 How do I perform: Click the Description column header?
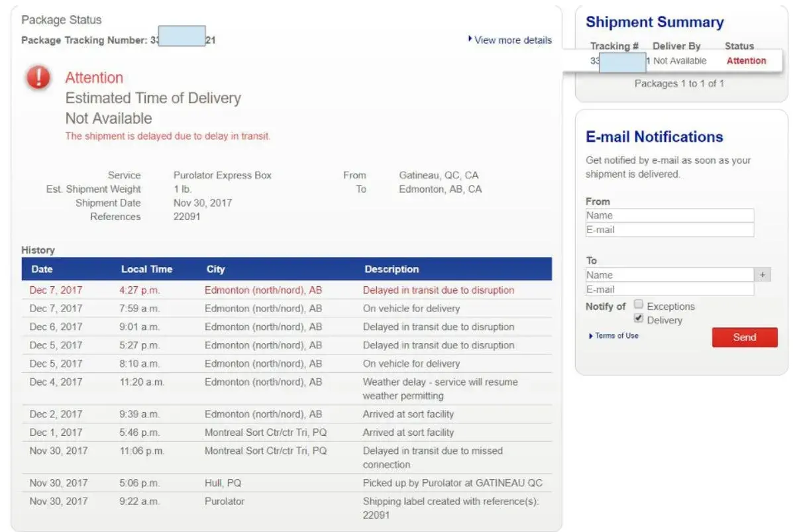(x=392, y=269)
